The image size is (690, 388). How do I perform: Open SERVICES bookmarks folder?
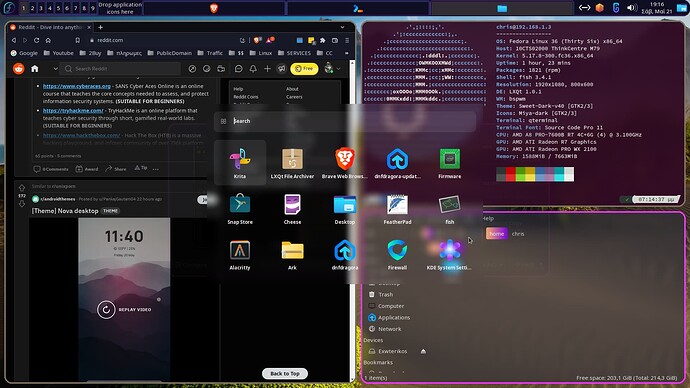click(294, 53)
